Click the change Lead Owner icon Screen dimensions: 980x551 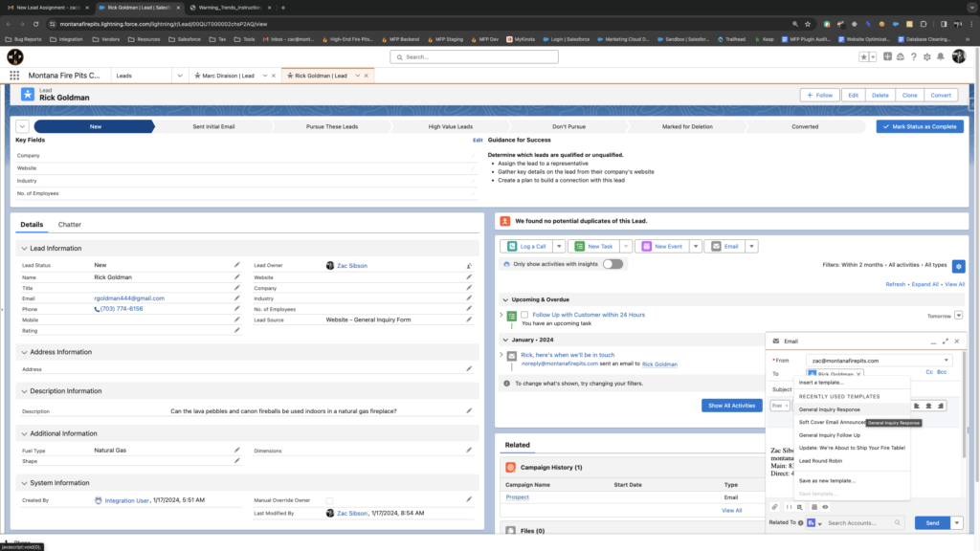point(469,266)
